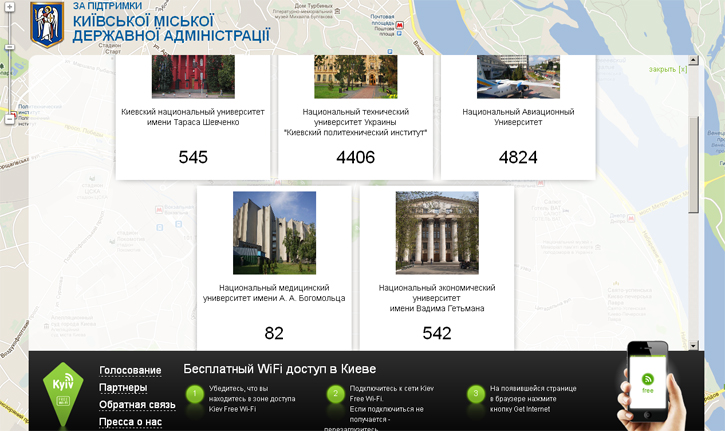Screen dimensions: 725x431
Task: Click the vote count 4824
Action: [x=518, y=157]
